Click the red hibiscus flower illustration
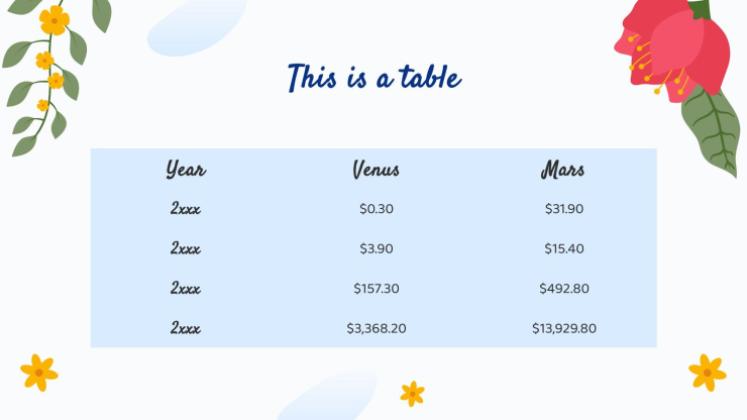Image resolution: width=747 pixels, height=420 pixels. coord(672,48)
